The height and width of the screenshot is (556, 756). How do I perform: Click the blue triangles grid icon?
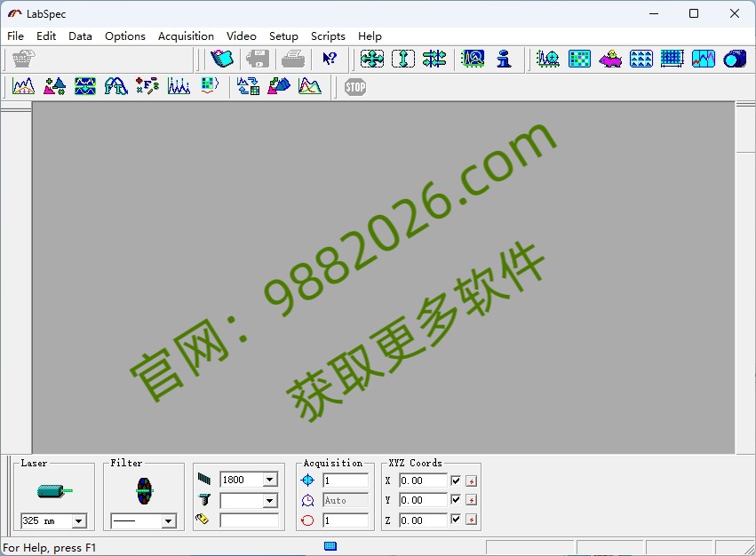click(x=641, y=59)
